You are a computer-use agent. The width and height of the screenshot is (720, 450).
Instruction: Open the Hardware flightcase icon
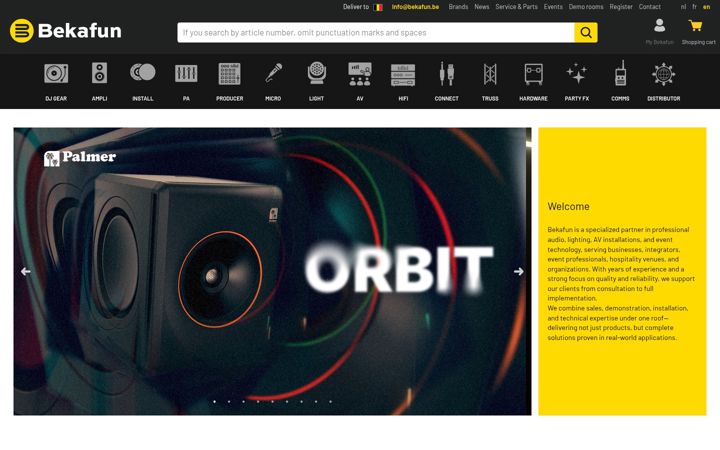pyautogui.click(x=534, y=74)
